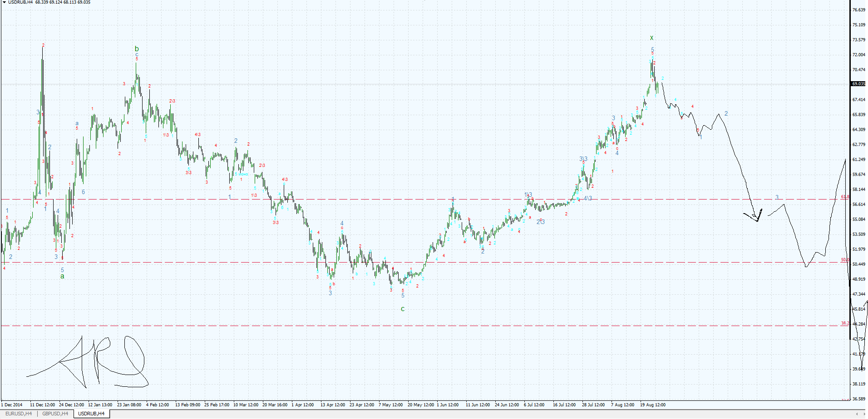
Task: Select the green 'a' wave label
Action: coord(62,276)
